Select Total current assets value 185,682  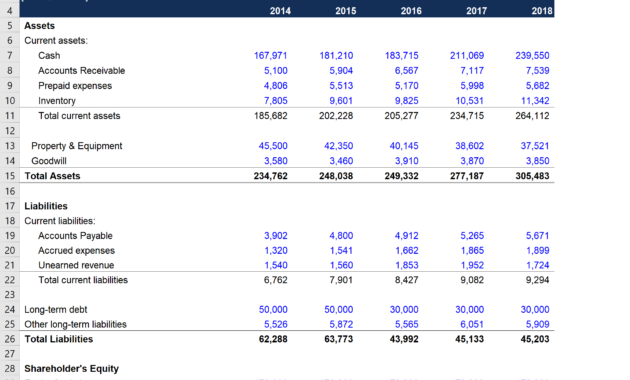coord(270,116)
